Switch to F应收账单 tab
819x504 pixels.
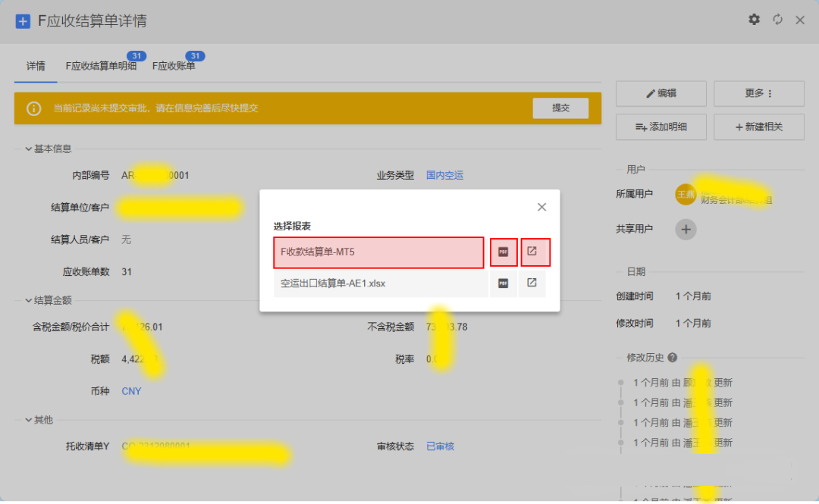[x=174, y=67]
